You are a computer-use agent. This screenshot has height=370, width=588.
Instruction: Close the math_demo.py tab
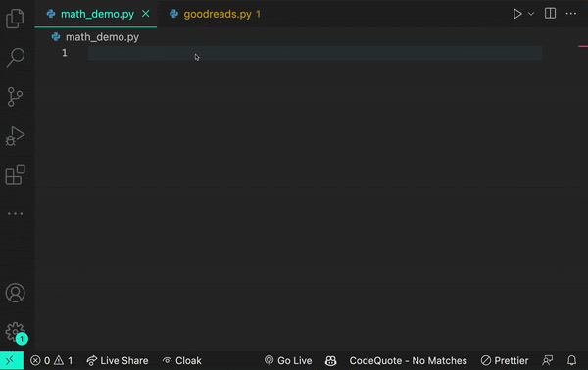[145, 14]
